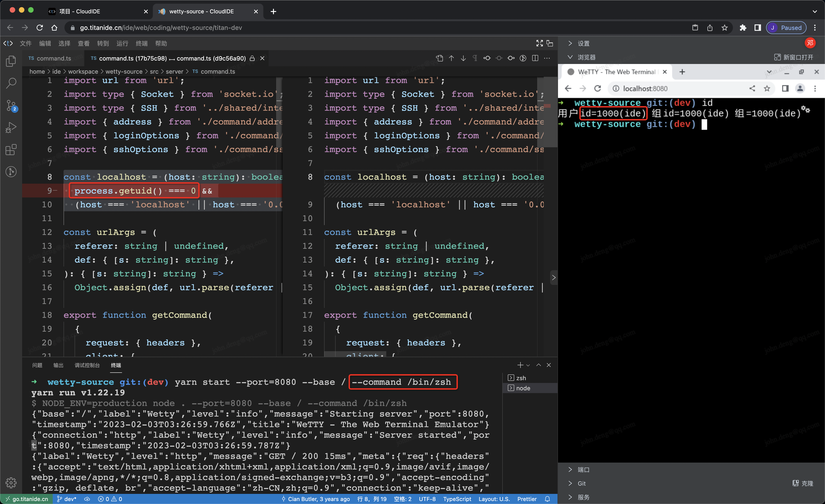The height and width of the screenshot is (504, 825).
Task: Open file icon in diff toolbar
Action: coord(440,58)
